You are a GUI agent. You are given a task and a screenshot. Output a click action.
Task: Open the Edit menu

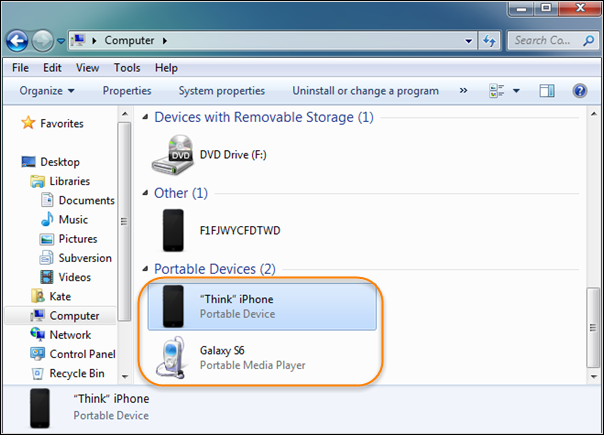tap(52, 68)
